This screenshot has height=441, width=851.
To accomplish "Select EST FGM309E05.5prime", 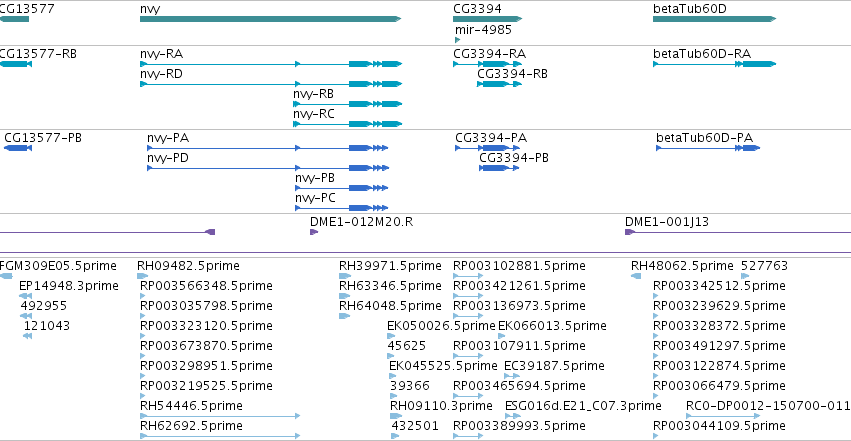I will pos(6,276).
